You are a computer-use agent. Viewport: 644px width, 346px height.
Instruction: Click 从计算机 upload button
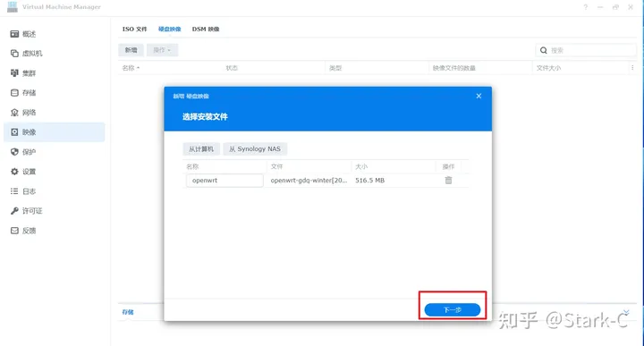[201, 149]
